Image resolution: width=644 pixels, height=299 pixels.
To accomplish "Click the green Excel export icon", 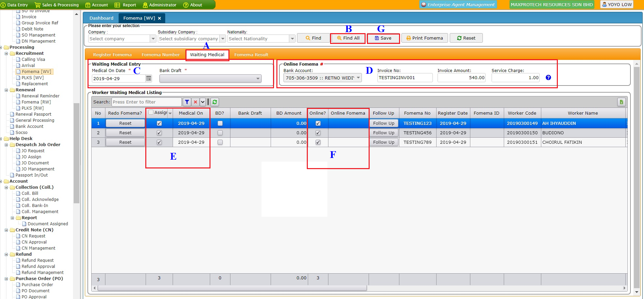I will point(621,102).
